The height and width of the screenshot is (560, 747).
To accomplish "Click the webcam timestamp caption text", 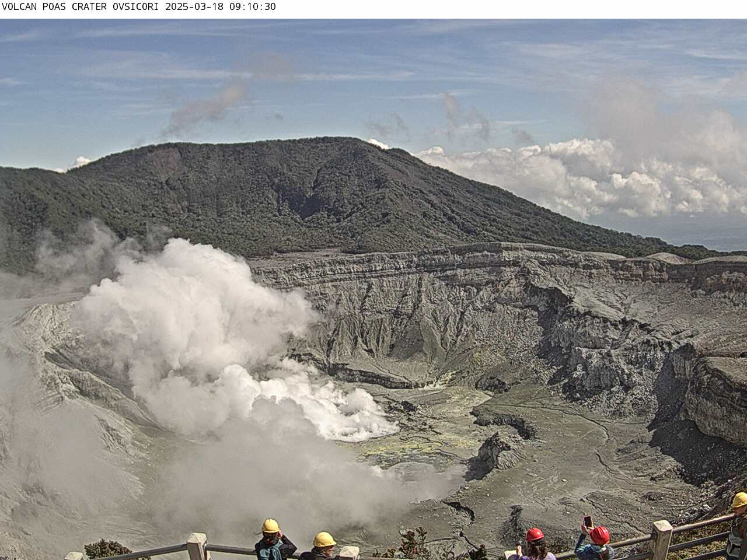I will pos(139,7).
